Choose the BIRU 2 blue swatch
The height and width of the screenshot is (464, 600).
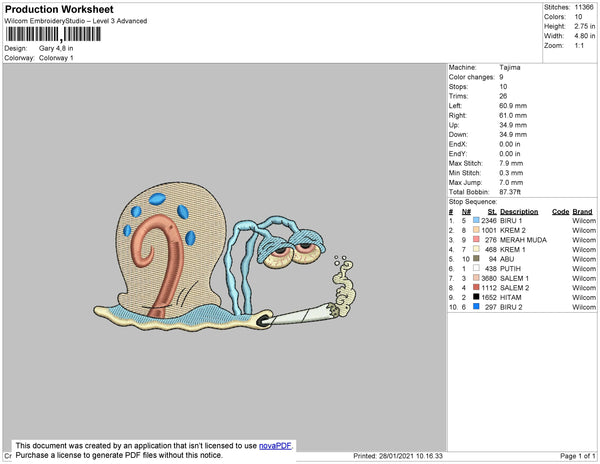click(476, 306)
